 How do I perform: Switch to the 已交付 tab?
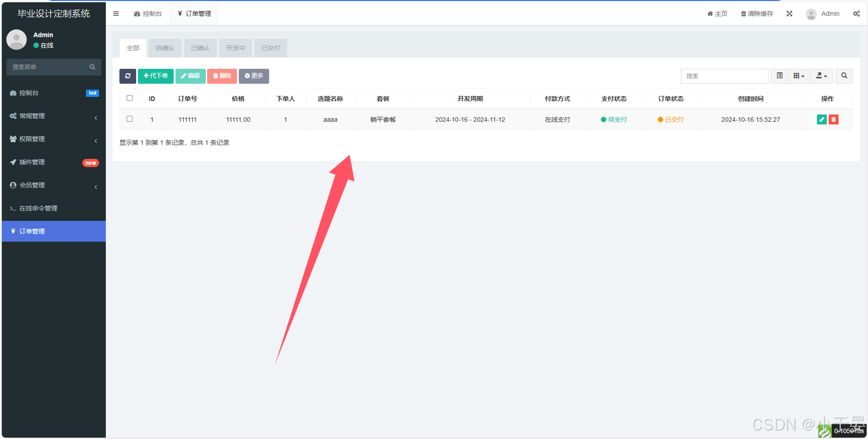pyautogui.click(x=271, y=48)
